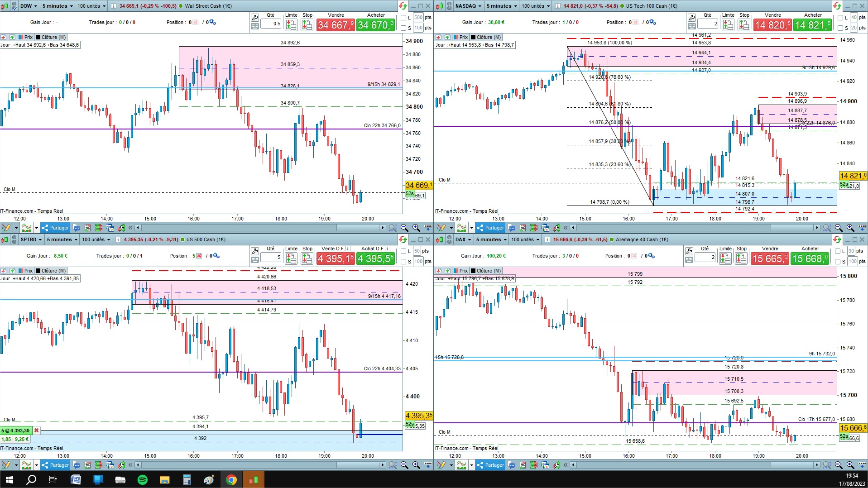Open the order book icon under DOW chart

point(99,228)
